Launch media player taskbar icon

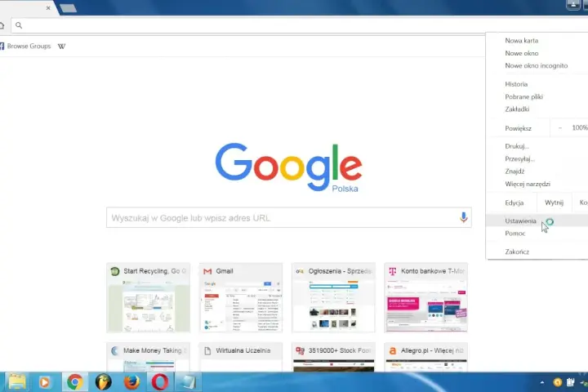(45, 382)
